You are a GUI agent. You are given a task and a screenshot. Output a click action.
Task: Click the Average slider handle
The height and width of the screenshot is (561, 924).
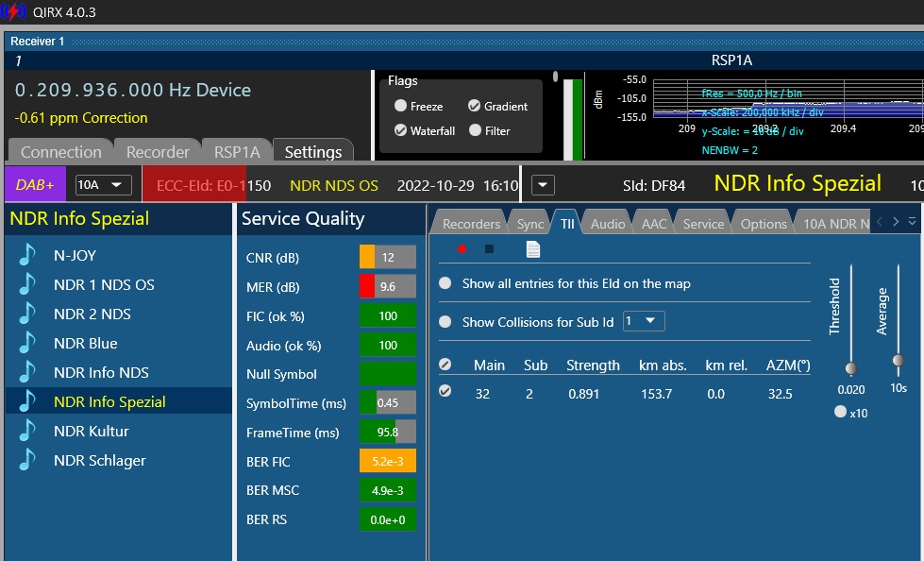(x=899, y=360)
